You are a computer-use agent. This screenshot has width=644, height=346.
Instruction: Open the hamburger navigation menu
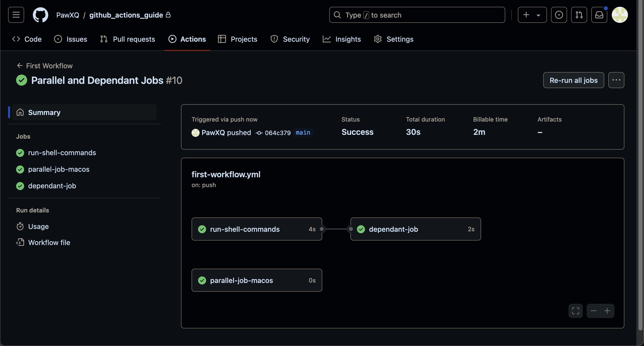point(16,15)
